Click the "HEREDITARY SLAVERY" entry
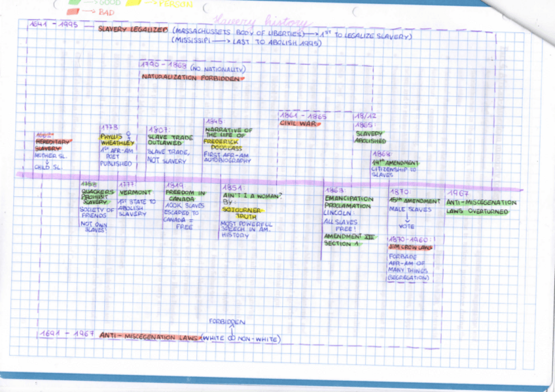 click(53, 145)
